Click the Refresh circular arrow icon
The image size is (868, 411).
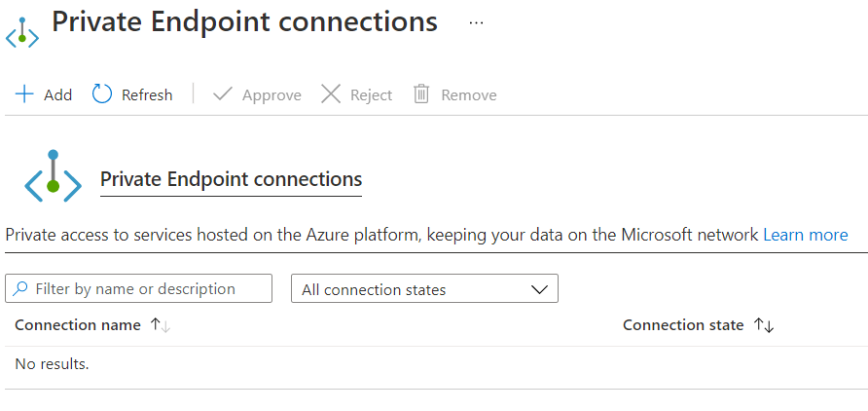coord(102,94)
